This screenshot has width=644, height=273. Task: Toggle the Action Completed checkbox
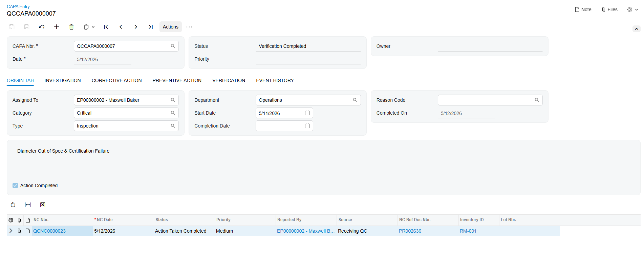click(x=15, y=186)
